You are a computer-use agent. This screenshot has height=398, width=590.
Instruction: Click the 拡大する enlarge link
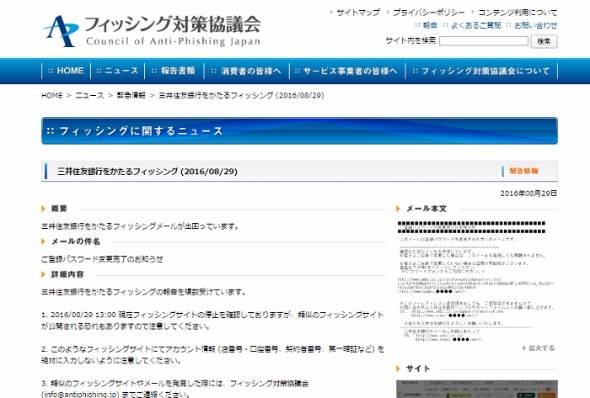pyautogui.click(x=538, y=348)
